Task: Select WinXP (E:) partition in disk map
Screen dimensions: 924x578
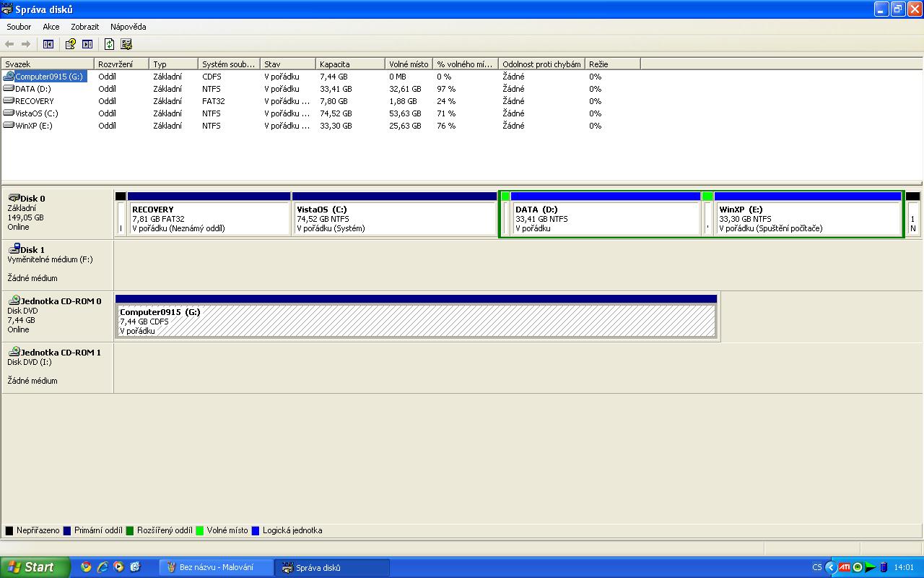Action: 807,219
